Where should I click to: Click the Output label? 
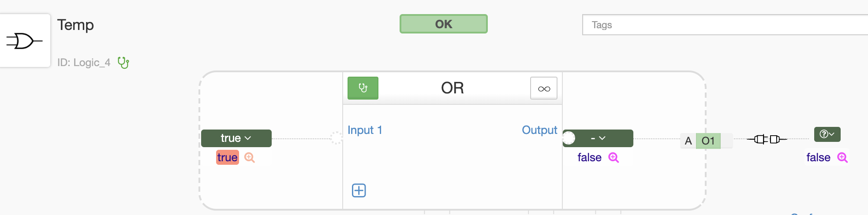tap(539, 130)
